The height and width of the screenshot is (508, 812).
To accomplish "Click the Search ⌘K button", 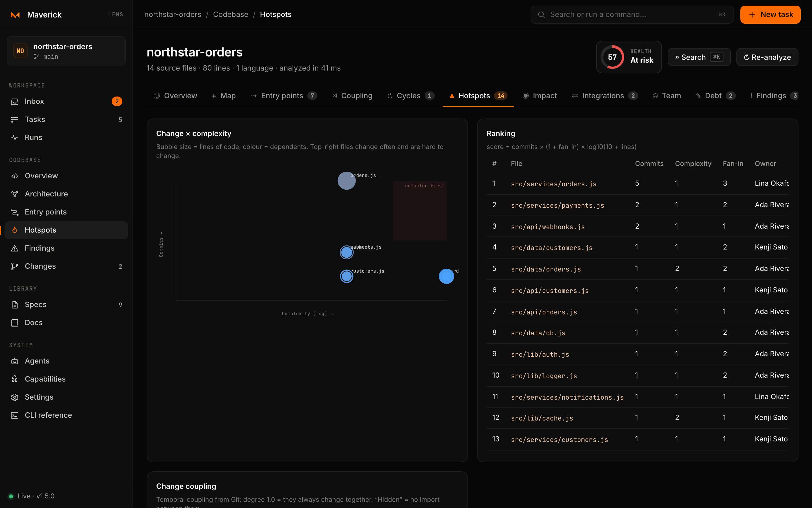I will point(699,57).
